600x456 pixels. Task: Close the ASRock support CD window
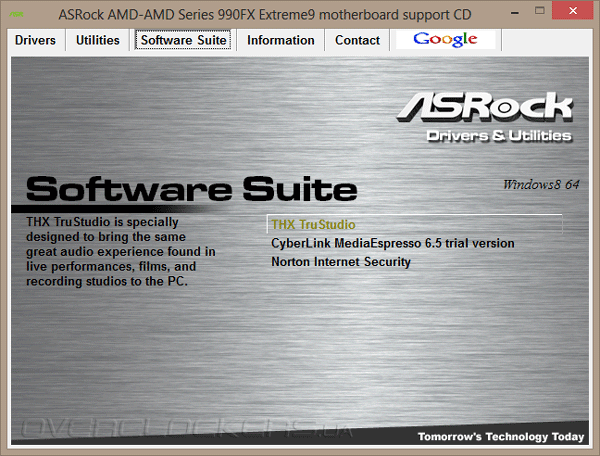pyautogui.click(x=573, y=11)
